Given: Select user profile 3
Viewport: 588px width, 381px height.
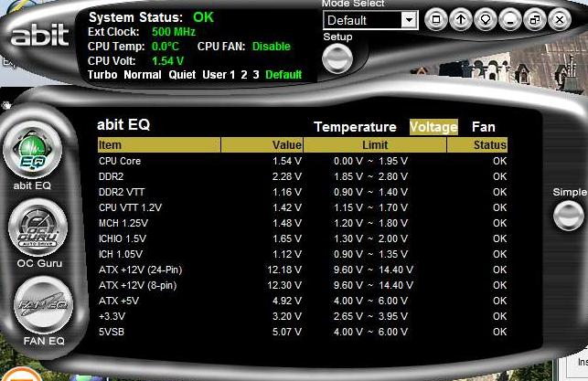Looking at the screenshot, I should (x=256, y=75).
